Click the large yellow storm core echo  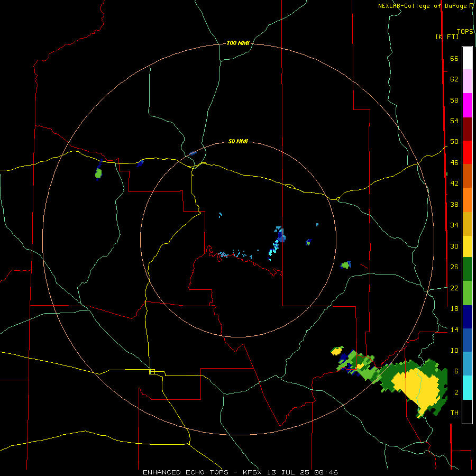click(x=417, y=388)
